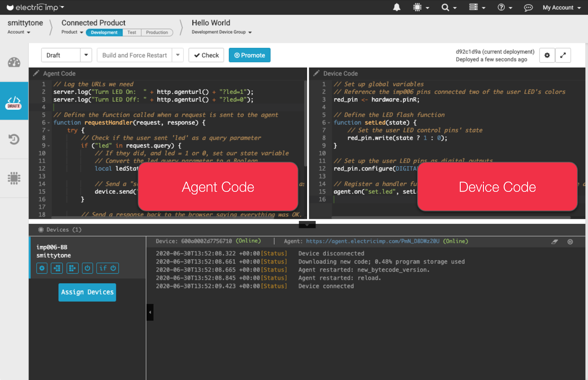Open device settings gear for imp006-BB

click(x=42, y=268)
